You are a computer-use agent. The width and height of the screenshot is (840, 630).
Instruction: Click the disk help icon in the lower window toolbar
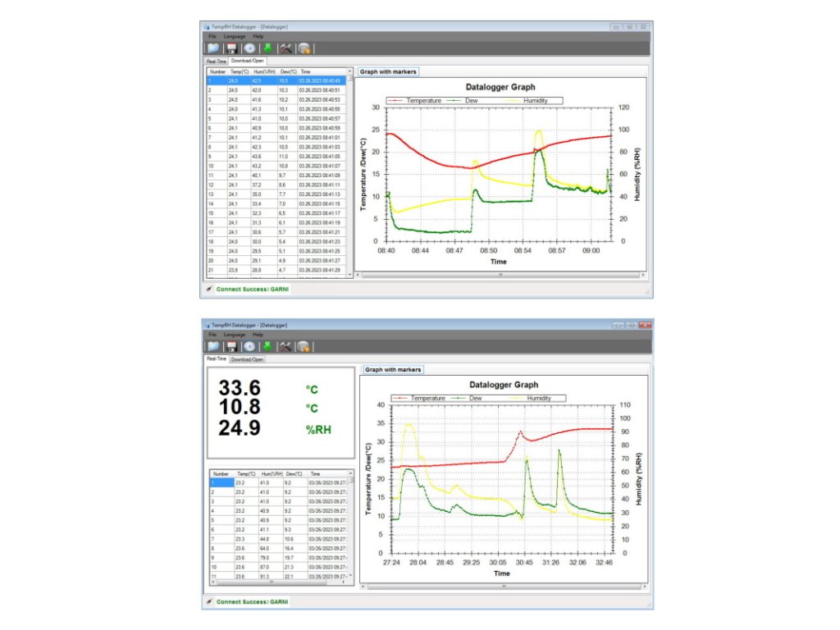(304, 347)
